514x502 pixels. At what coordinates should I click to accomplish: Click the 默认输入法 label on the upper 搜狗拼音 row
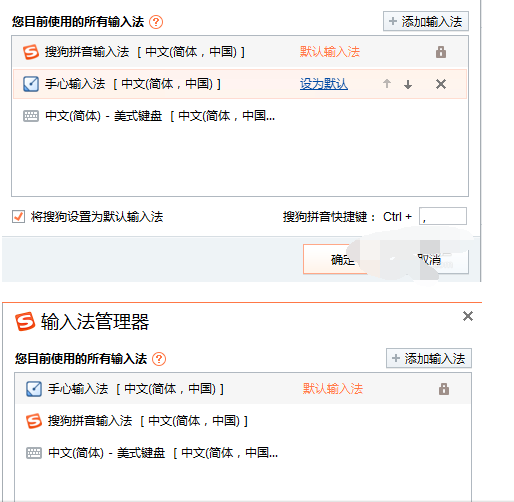click(x=330, y=52)
